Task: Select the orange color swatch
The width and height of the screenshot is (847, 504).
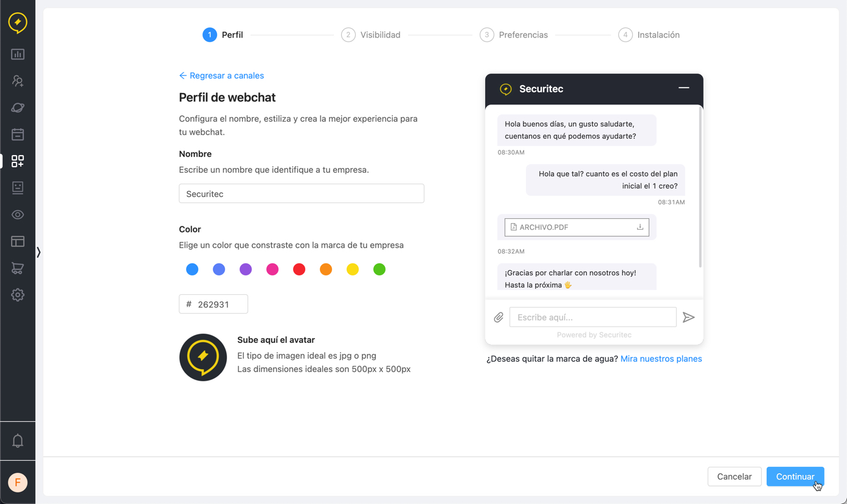Action: (x=326, y=269)
